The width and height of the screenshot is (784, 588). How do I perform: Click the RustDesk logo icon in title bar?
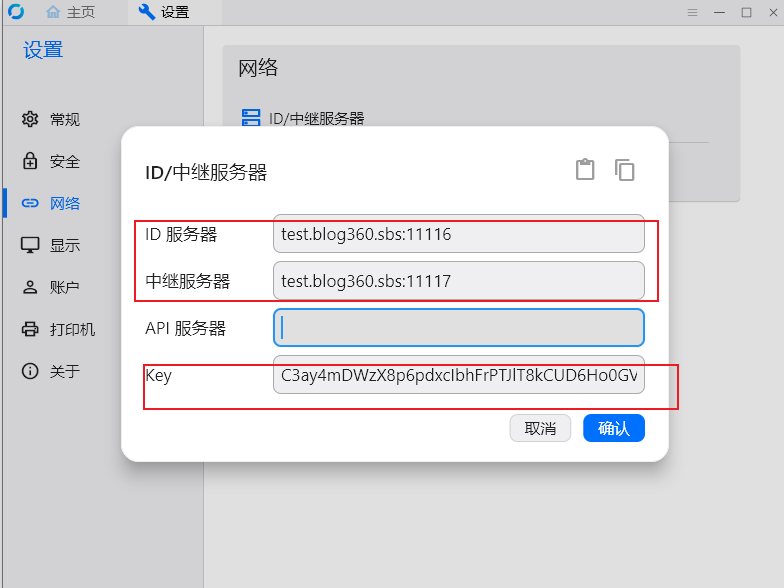(x=16, y=12)
